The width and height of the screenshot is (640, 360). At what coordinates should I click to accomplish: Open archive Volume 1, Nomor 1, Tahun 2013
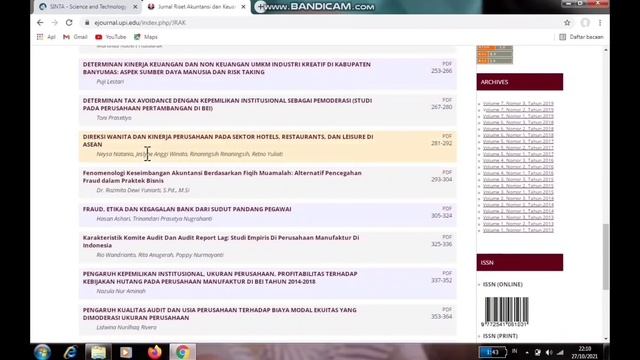(x=518, y=230)
